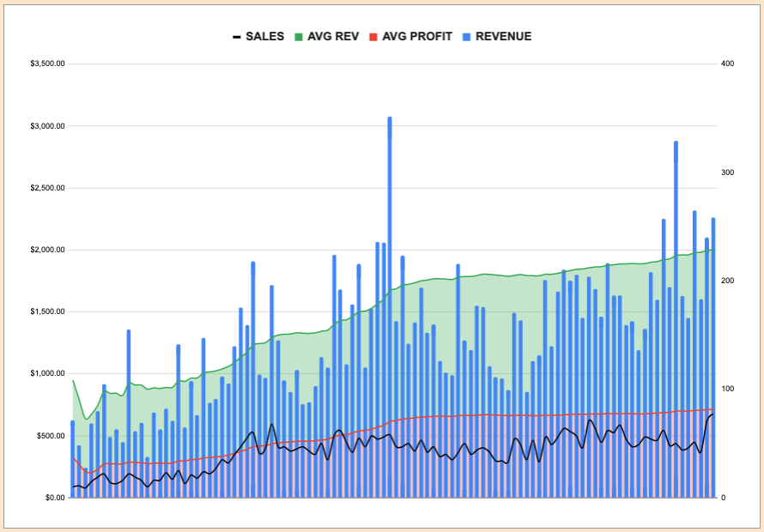
Task: Select the revenue bar reaching nearly $2,900
Action: tap(676, 319)
